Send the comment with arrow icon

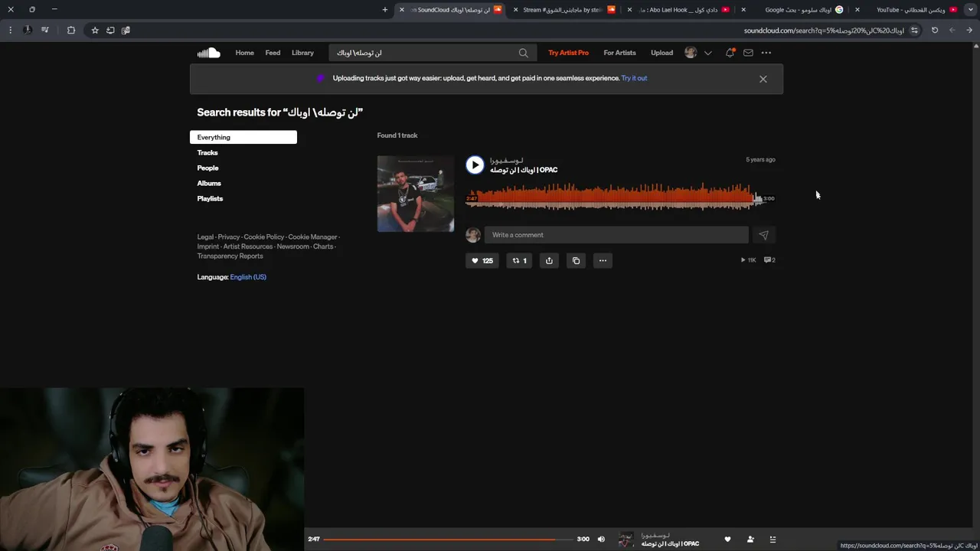tap(763, 235)
